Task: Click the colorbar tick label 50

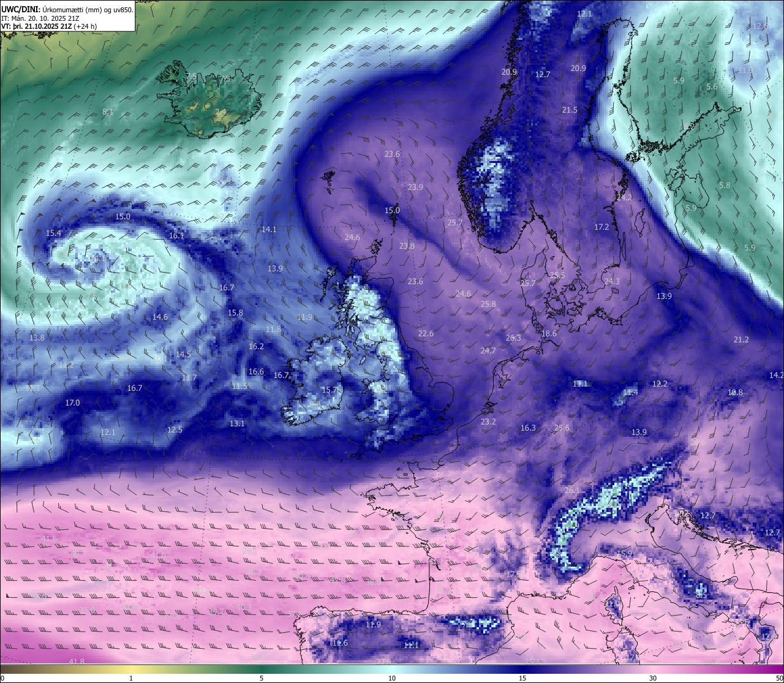Action: [x=778, y=677]
